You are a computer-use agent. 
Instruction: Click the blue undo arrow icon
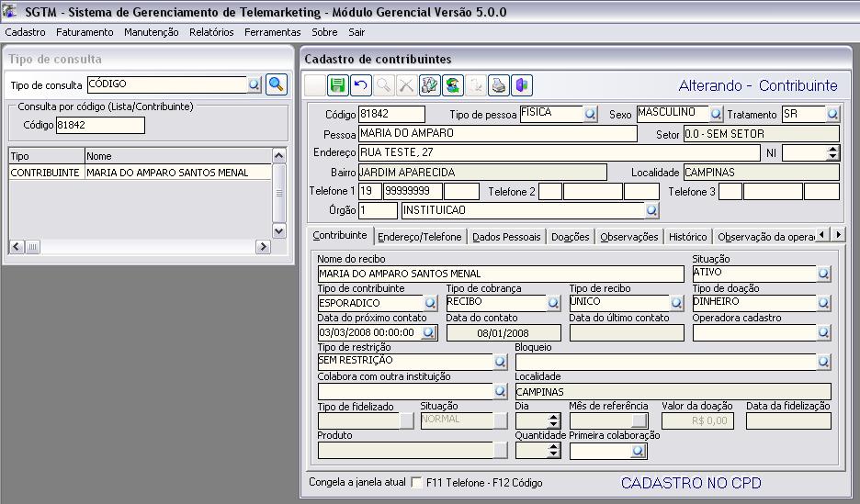(360, 85)
